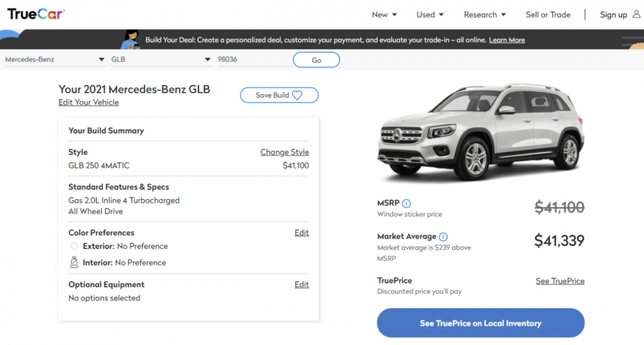Expand the Used menu
The height and width of the screenshot is (345, 644).
pos(430,15)
